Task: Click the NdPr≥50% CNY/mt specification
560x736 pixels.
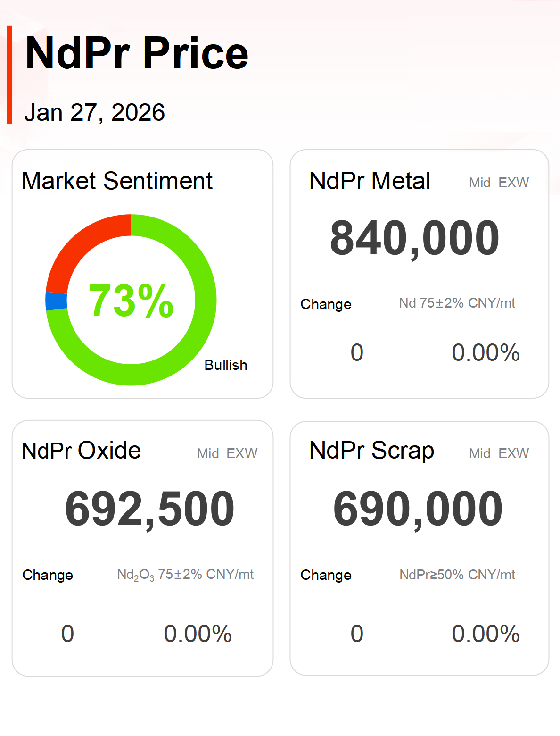Action: click(x=457, y=575)
